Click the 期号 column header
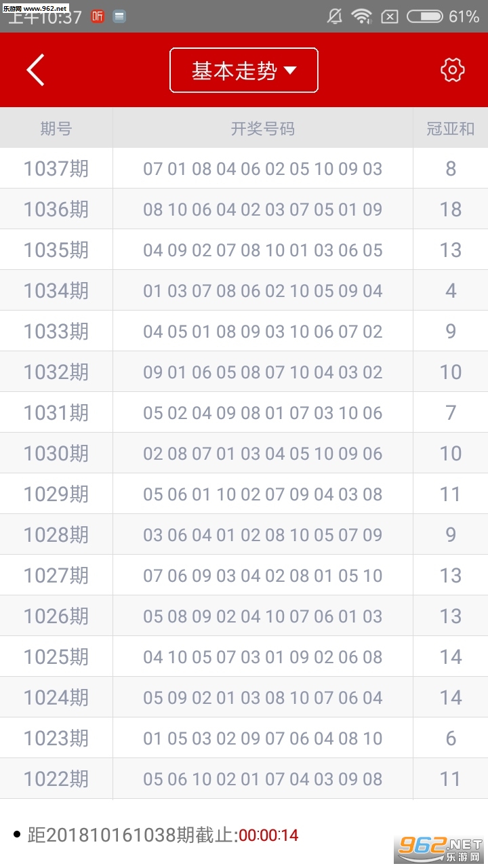Viewport: 488px width, 868px height. (56, 128)
